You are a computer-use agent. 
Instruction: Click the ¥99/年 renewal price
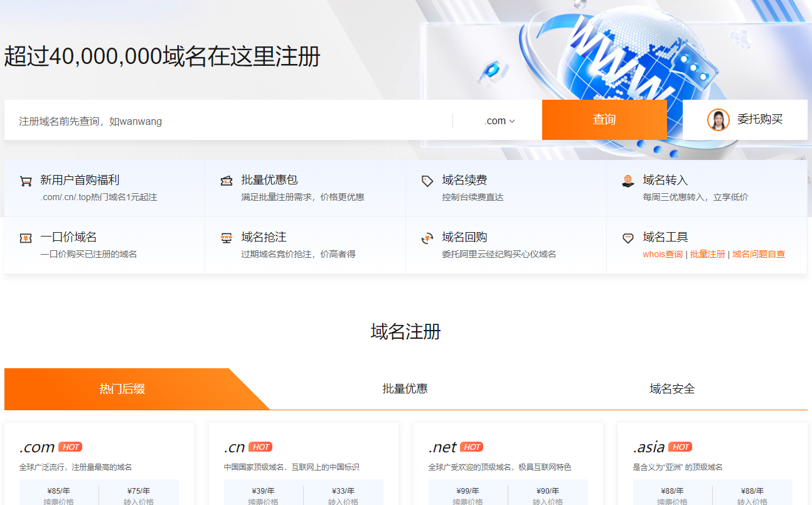point(467,491)
